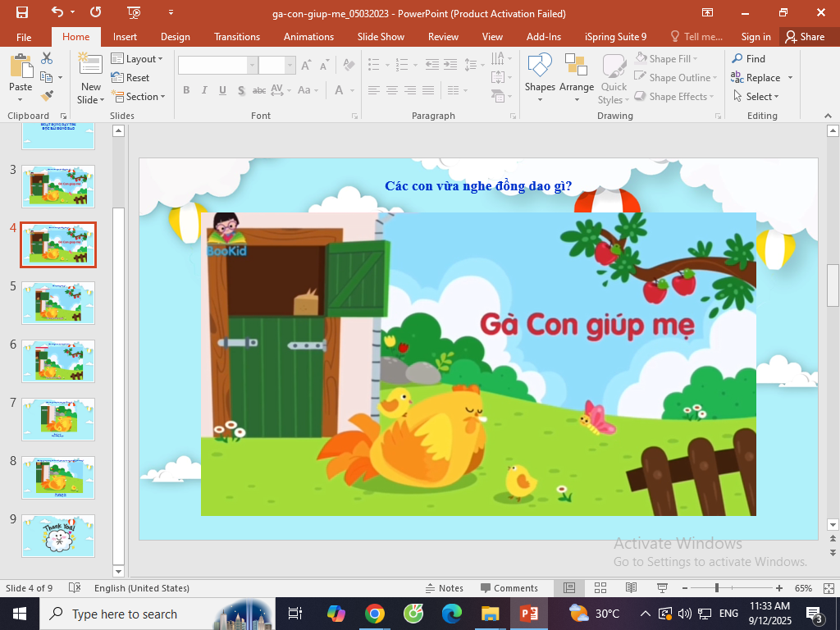Viewport: 840px width, 630px height.
Task: Switch to the iSpring Suite 9 tab
Action: [x=615, y=37]
